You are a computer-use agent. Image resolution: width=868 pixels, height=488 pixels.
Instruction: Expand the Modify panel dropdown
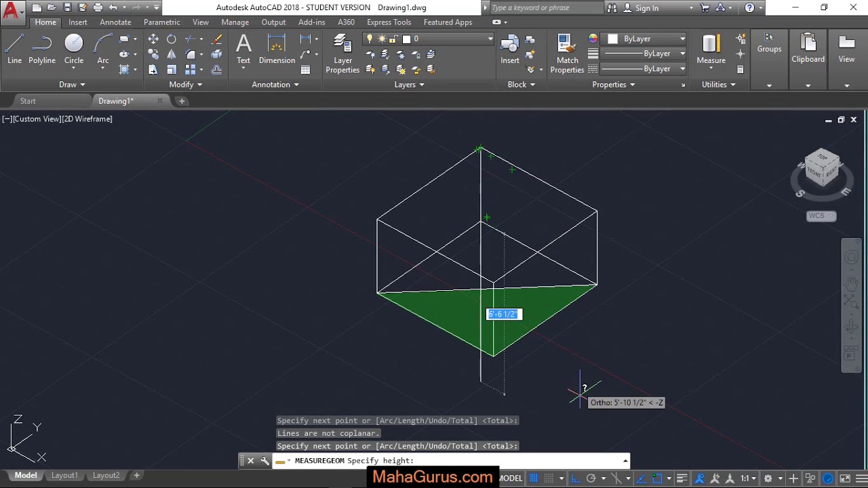click(185, 85)
